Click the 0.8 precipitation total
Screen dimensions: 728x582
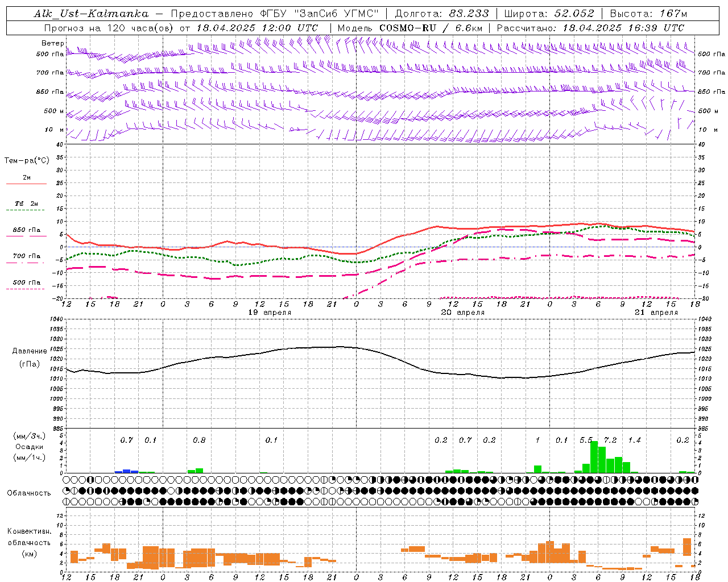coord(199,440)
